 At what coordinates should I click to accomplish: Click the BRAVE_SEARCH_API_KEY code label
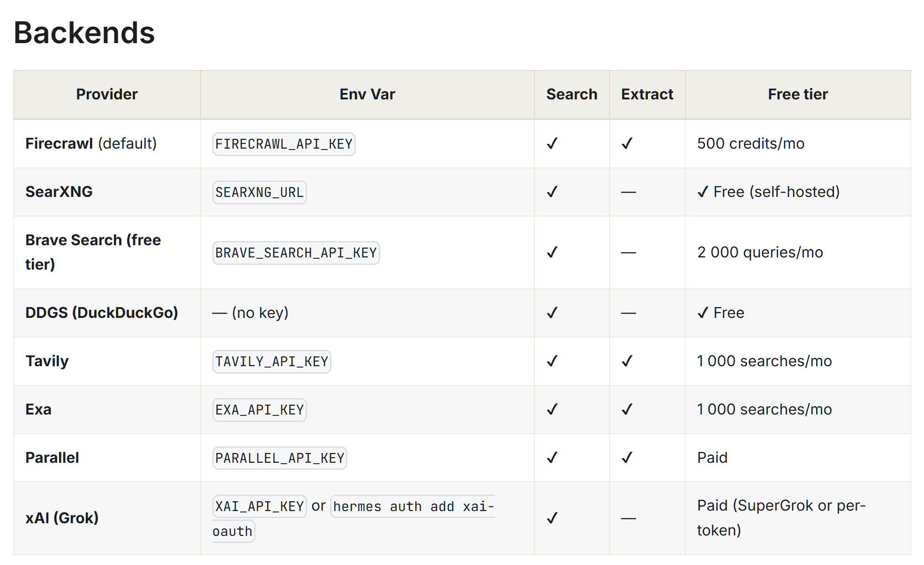tap(296, 253)
